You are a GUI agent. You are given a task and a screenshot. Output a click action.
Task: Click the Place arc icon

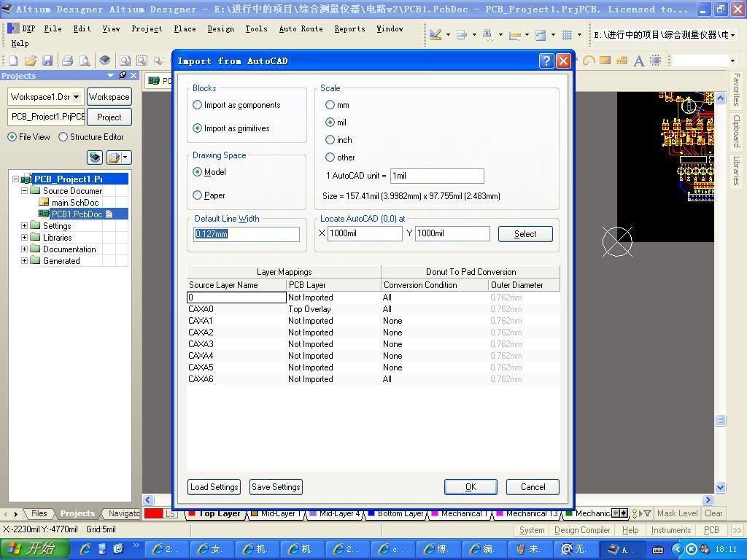[x=589, y=61]
